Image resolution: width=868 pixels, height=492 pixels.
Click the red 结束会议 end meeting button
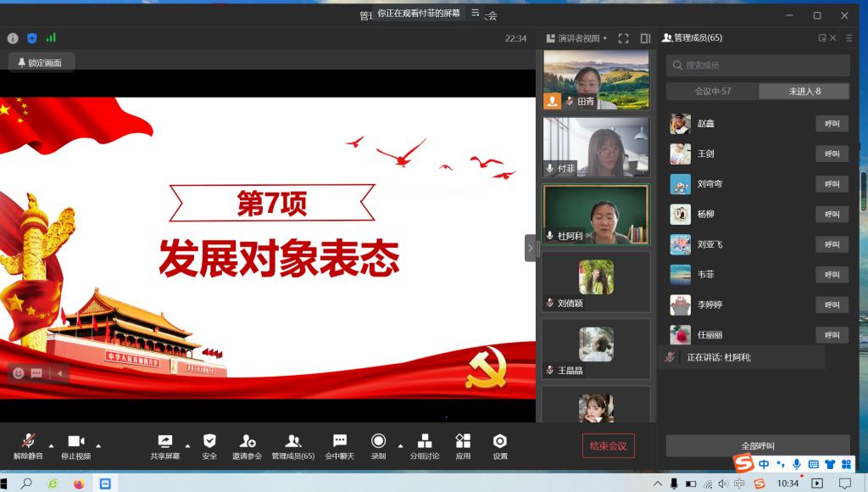(608, 445)
